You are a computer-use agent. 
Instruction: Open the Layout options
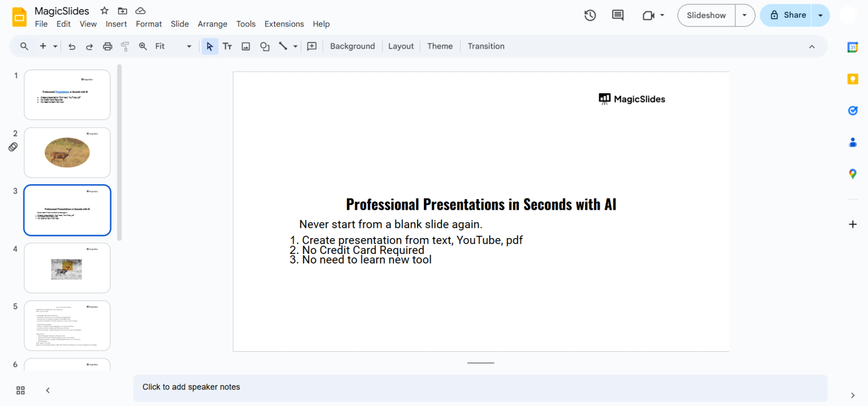coord(401,46)
